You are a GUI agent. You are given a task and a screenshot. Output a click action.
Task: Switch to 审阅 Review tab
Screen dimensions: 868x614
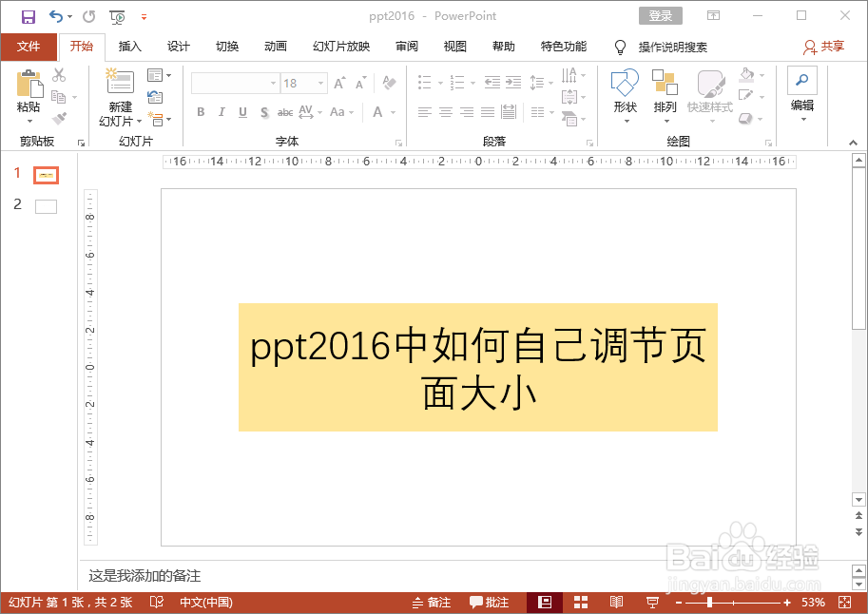point(407,47)
